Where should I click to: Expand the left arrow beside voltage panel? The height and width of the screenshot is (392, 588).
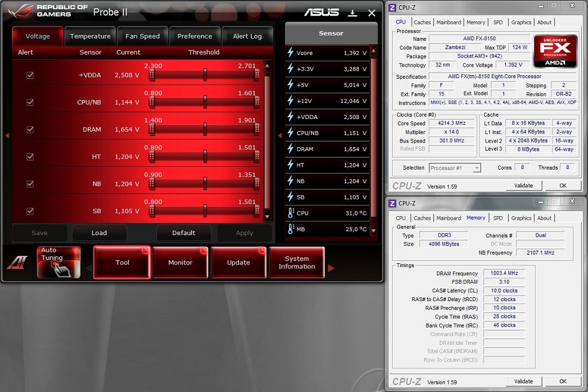(x=7, y=135)
